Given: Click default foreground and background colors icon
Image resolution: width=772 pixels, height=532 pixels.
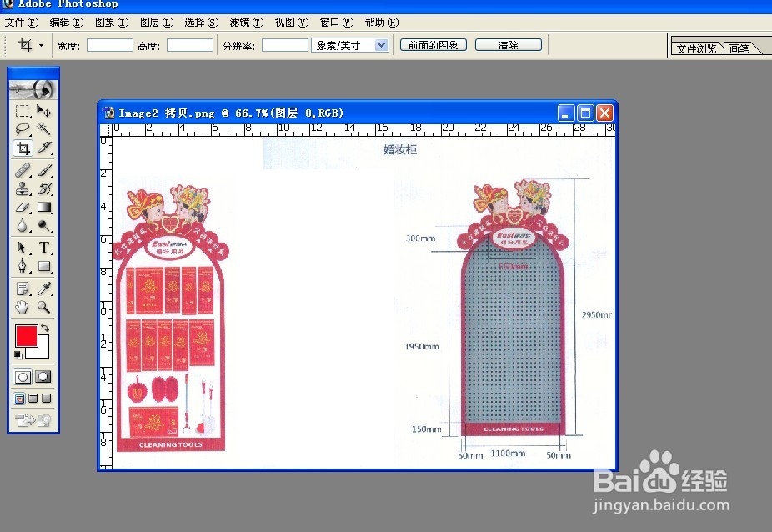Looking at the screenshot, I should click(18, 354).
